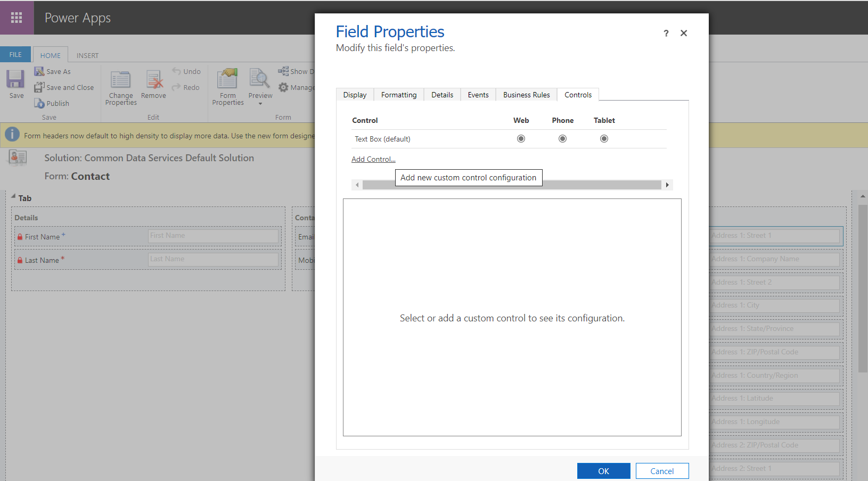Click the Address 1: Street 1 field
Image resolution: width=868 pixels, height=481 pixels.
point(775,236)
